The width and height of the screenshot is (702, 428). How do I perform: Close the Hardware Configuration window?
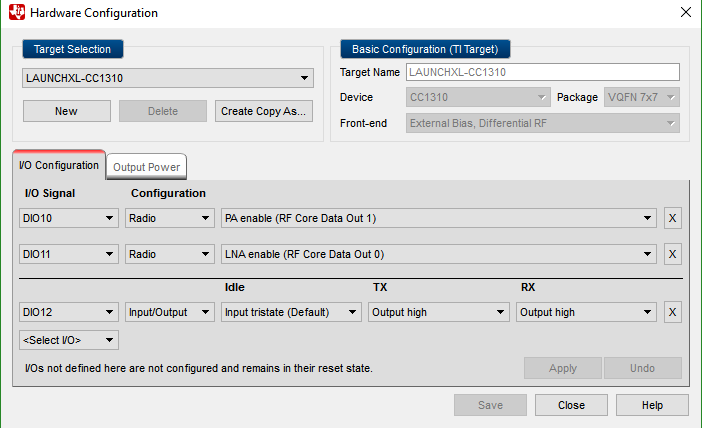[685, 13]
